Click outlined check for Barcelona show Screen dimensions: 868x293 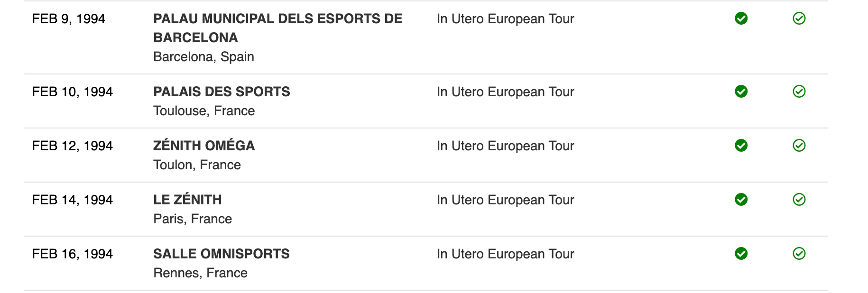(799, 18)
